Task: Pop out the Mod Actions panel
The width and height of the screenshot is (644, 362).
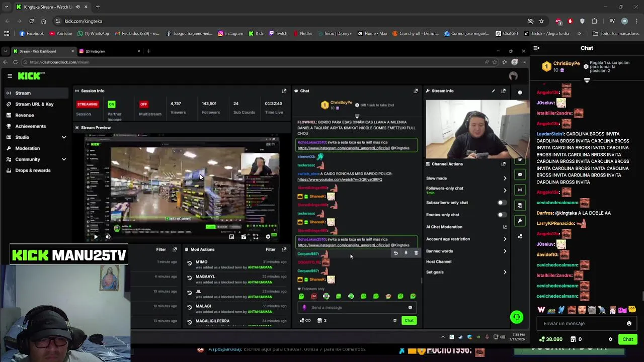Action: tap(284, 249)
